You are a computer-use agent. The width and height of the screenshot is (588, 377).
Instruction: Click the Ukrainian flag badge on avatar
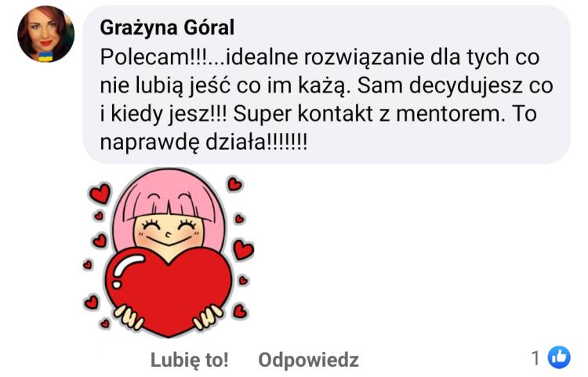pyautogui.click(x=45, y=56)
